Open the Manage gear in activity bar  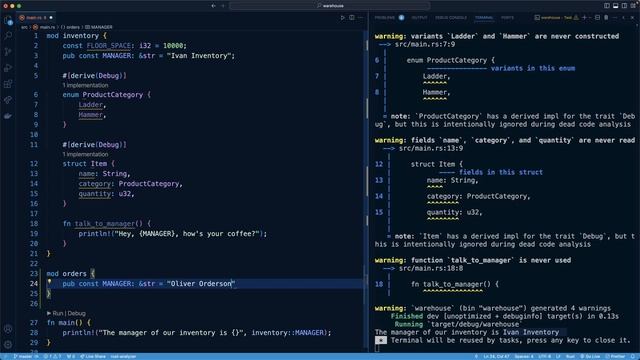tap(8, 344)
